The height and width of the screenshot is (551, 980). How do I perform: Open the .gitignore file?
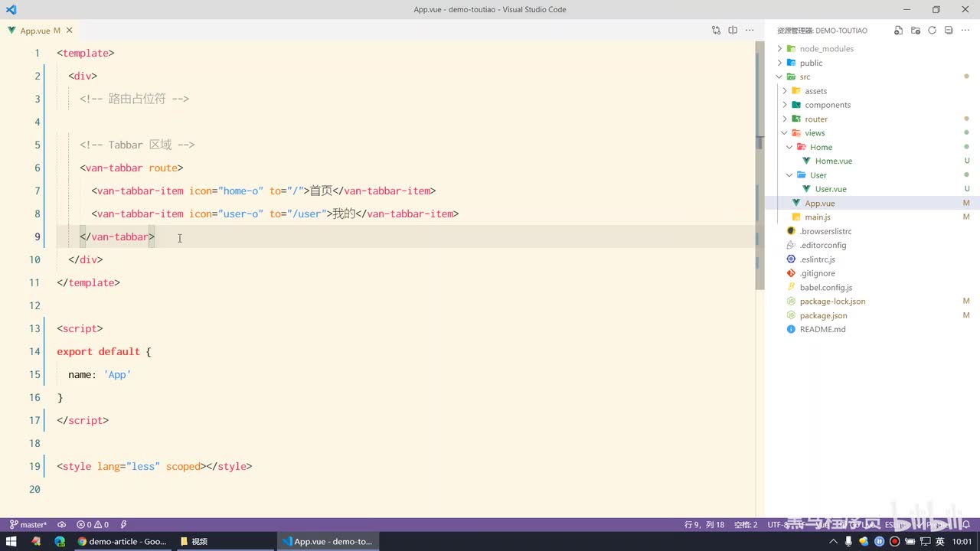pos(817,273)
